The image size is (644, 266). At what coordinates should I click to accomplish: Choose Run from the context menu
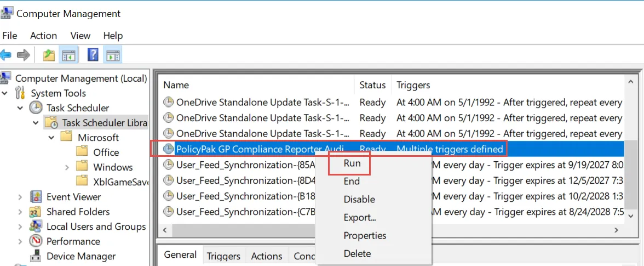click(x=352, y=163)
